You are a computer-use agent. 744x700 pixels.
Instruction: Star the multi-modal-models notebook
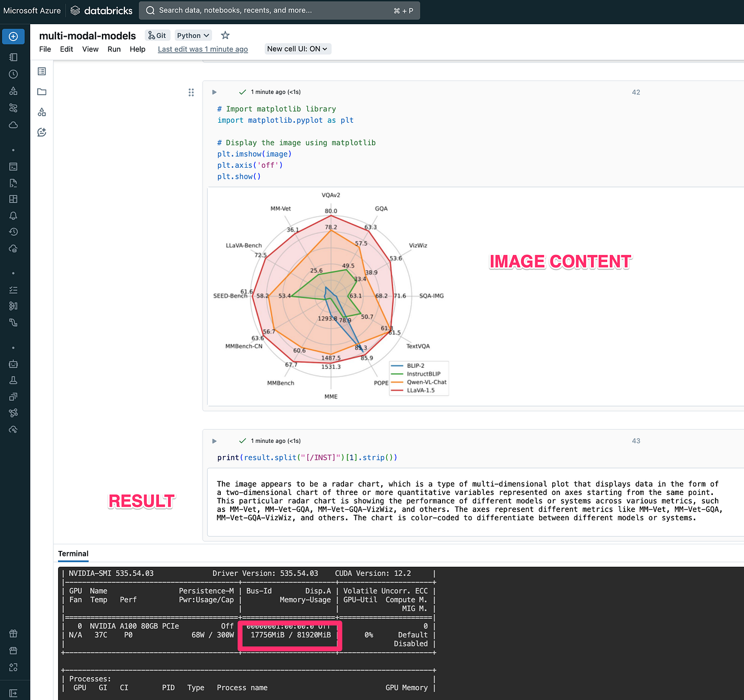(225, 35)
